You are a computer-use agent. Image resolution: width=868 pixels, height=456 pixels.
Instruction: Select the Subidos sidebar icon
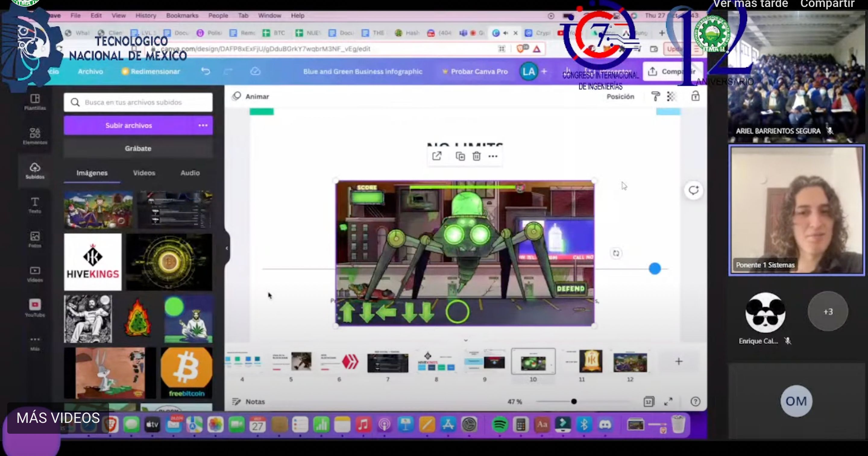click(35, 170)
